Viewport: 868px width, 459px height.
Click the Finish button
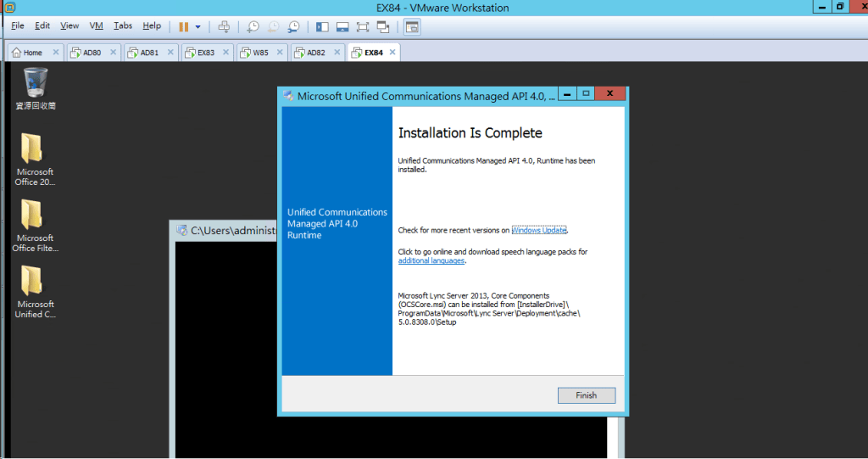[x=586, y=395]
